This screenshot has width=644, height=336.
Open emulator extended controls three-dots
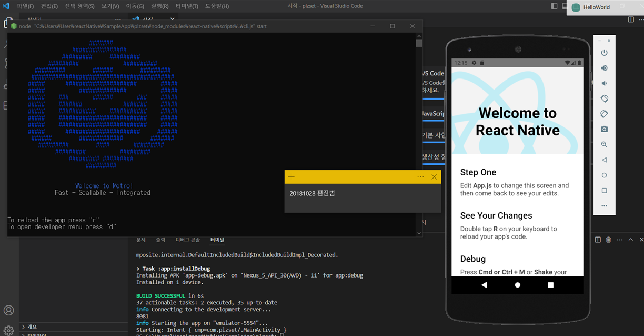pos(604,206)
